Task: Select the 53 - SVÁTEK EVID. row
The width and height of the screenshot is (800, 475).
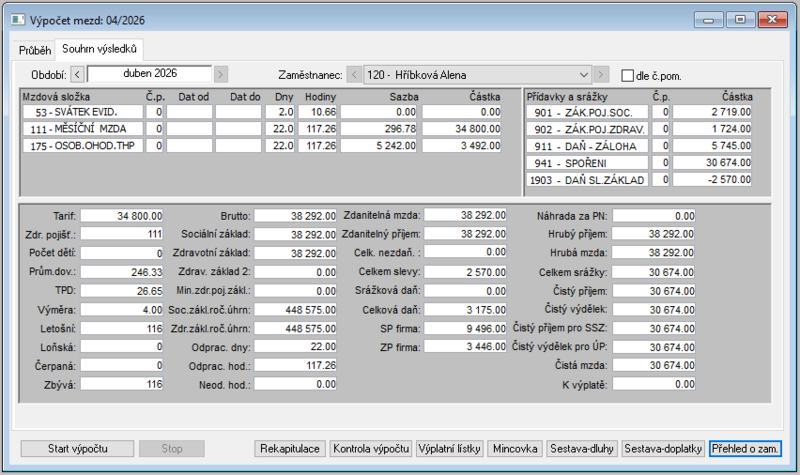Action: click(x=262, y=112)
